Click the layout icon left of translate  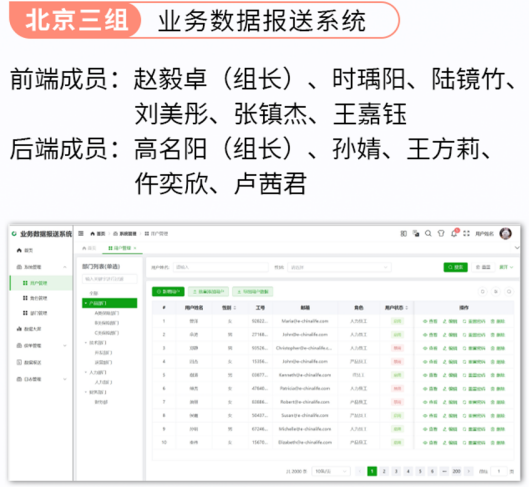[404, 234]
